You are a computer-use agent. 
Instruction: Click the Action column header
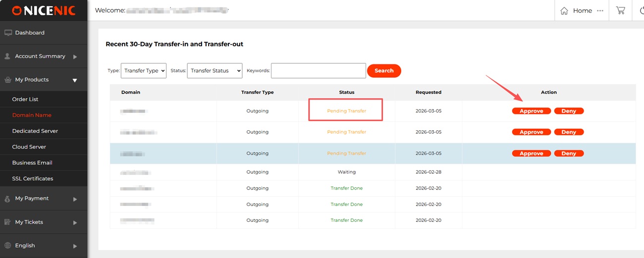[x=549, y=92]
